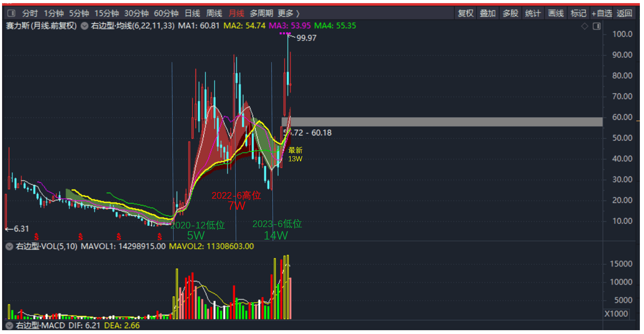This screenshot has height=334, width=644.
Task: Select the gray horizontal price zone band
Action: [442, 122]
